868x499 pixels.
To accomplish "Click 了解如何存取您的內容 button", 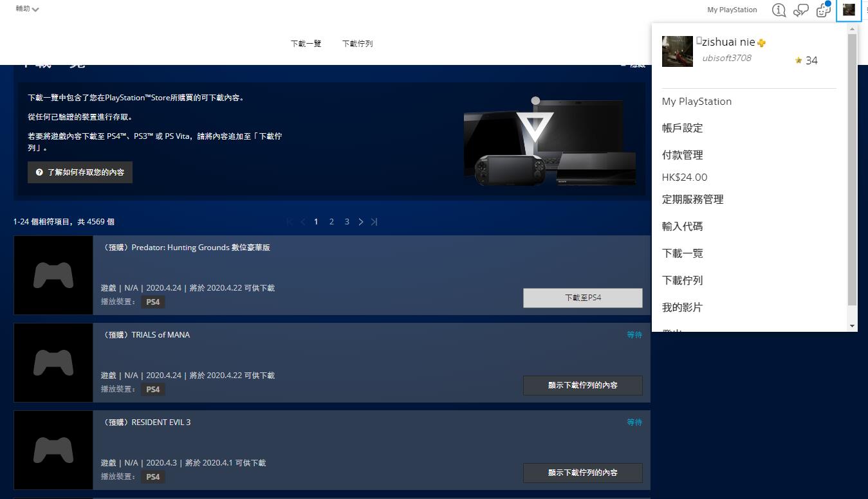I will coord(80,172).
